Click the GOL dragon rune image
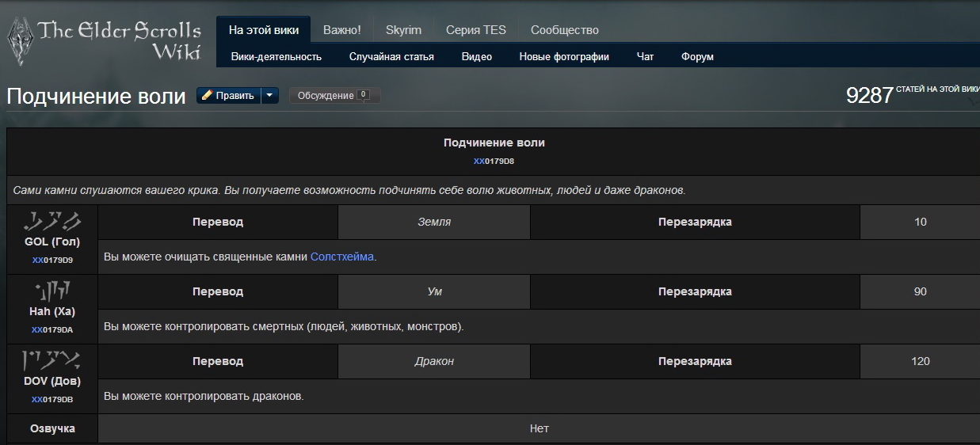 coord(52,221)
